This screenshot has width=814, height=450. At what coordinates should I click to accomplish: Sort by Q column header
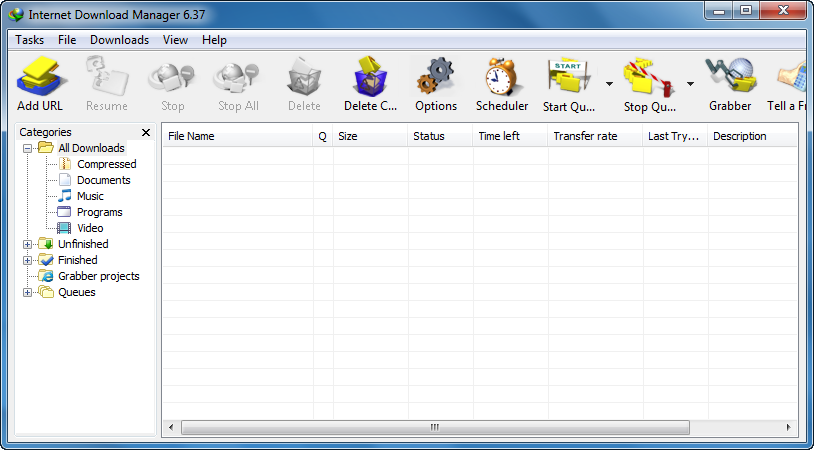323,136
